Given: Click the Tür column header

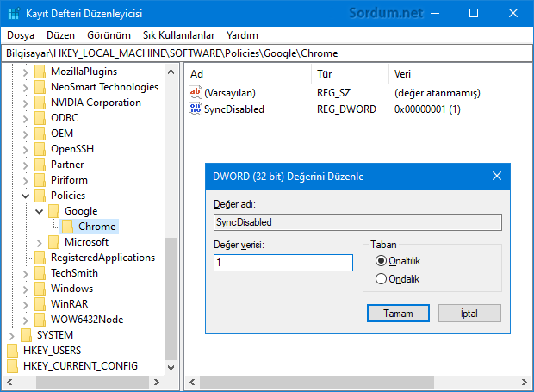Looking at the screenshot, I should click(x=350, y=74).
